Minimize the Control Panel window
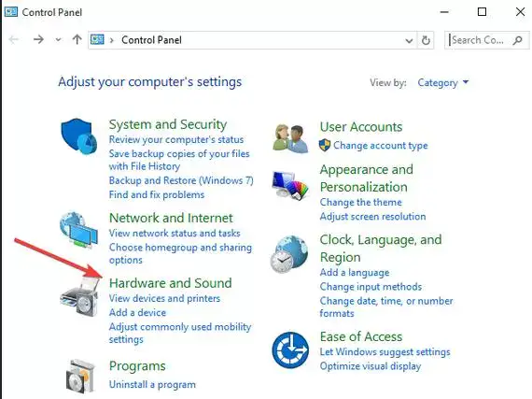This screenshot has width=532, height=399. (444, 12)
